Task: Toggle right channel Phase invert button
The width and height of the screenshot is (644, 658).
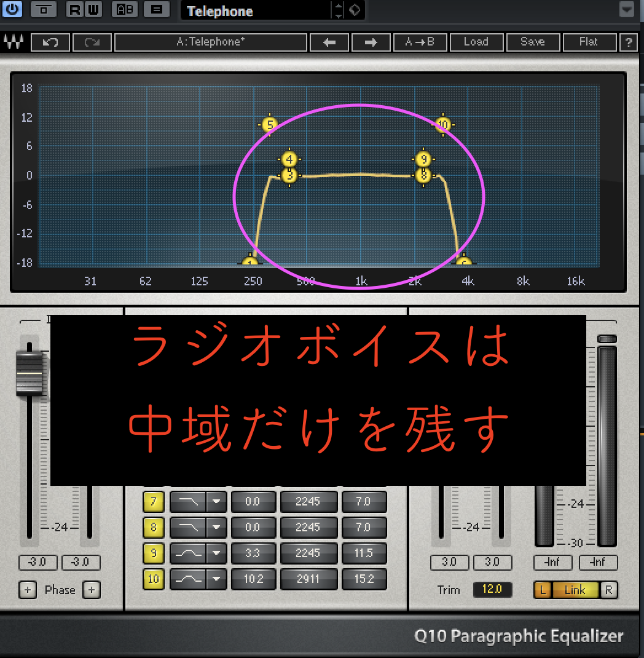Action: point(92,590)
